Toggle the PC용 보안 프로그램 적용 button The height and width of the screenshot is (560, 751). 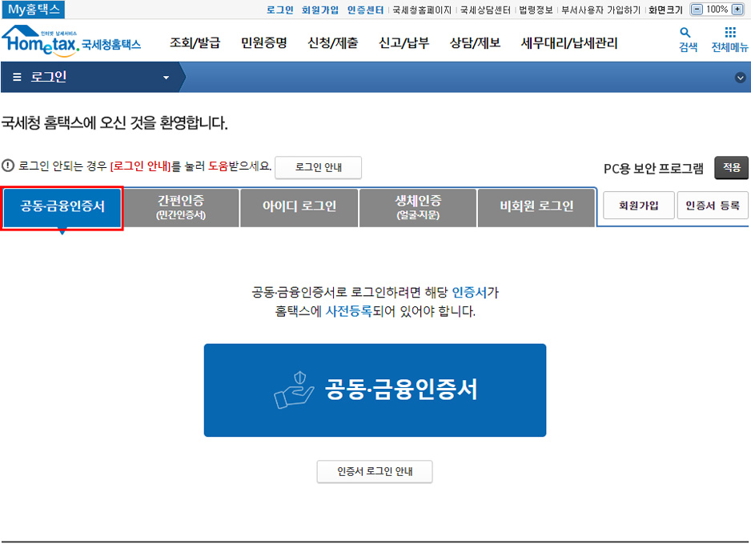[x=731, y=167]
